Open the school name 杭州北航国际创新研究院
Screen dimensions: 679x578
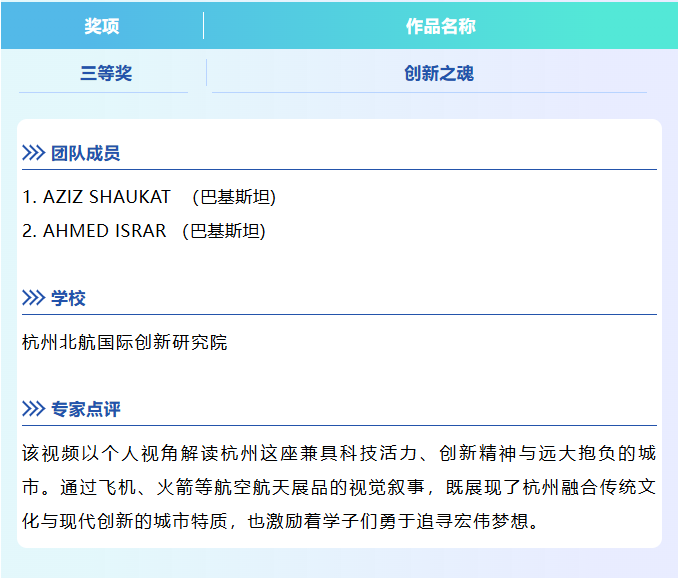(x=125, y=343)
